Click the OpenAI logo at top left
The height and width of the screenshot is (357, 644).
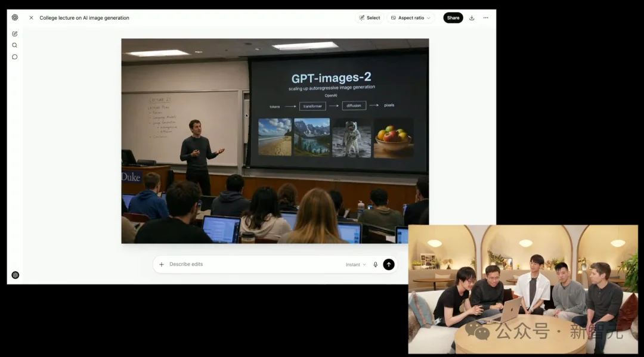click(x=15, y=17)
